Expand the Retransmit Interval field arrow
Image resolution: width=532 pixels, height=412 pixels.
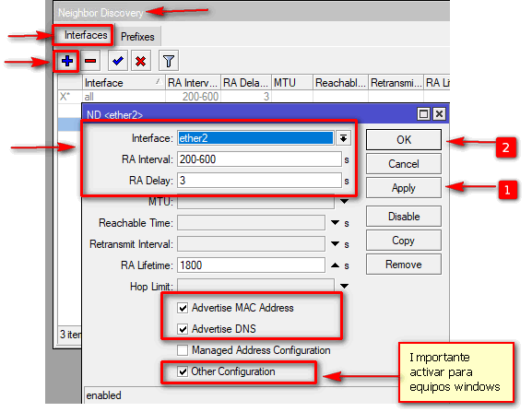pyautogui.click(x=335, y=244)
